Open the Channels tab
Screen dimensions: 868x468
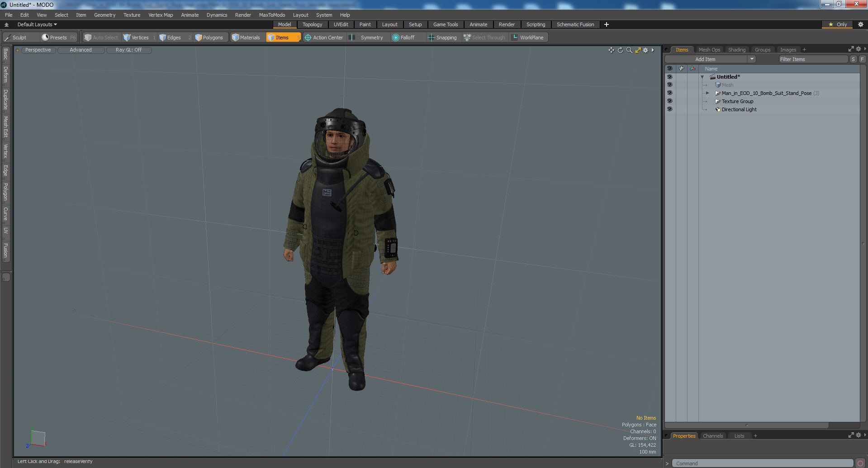pos(713,436)
